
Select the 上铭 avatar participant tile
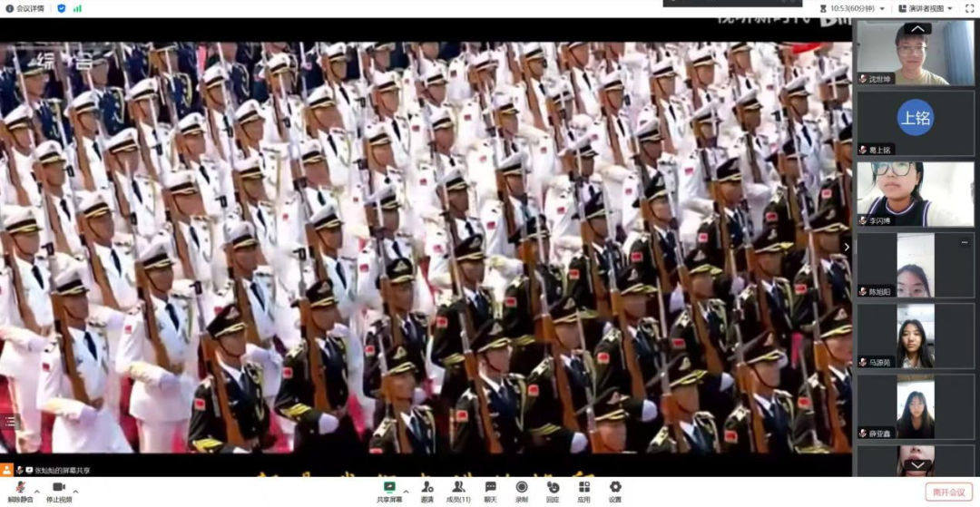click(915, 118)
